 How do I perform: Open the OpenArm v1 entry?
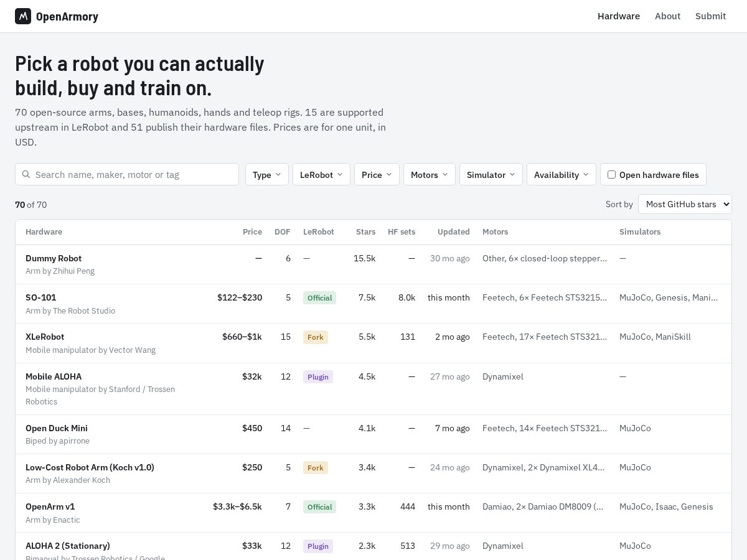click(x=50, y=506)
